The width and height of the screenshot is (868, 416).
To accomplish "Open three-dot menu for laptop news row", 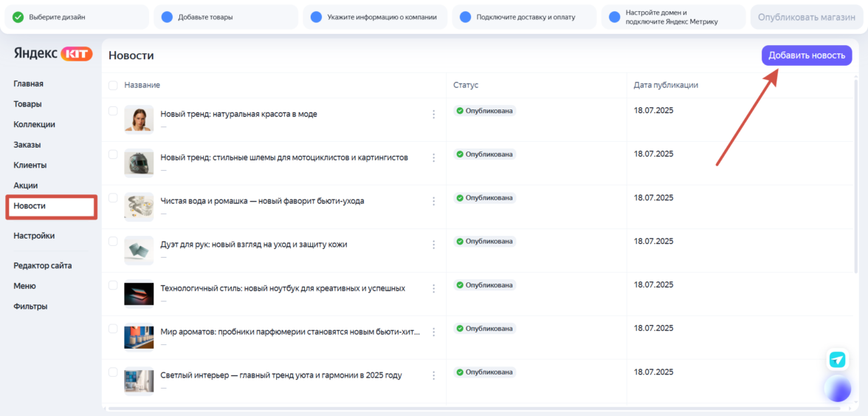I will click(x=434, y=288).
